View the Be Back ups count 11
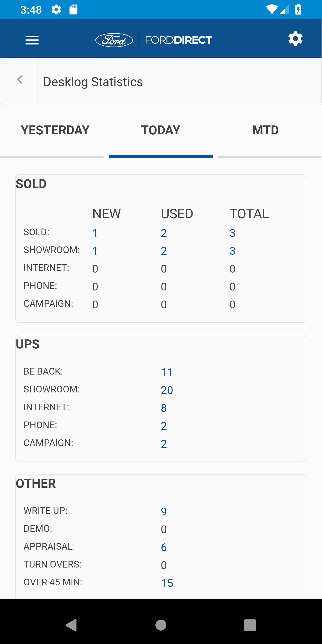 (x=167, y=372)
